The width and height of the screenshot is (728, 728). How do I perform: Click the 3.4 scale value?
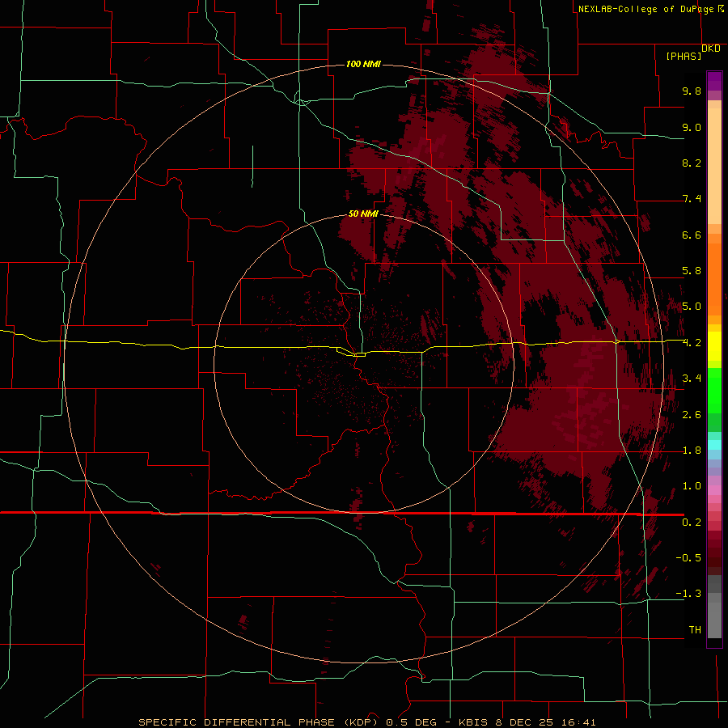[x=692, y=379]
